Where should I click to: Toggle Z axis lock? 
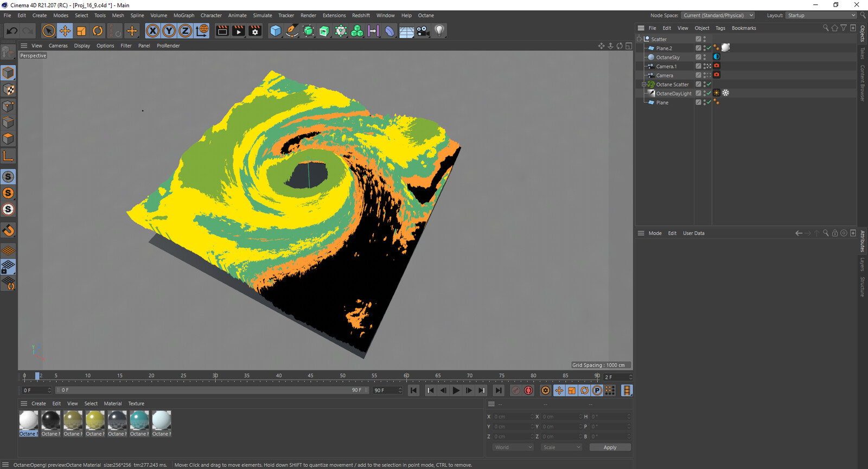coord(185,31)
